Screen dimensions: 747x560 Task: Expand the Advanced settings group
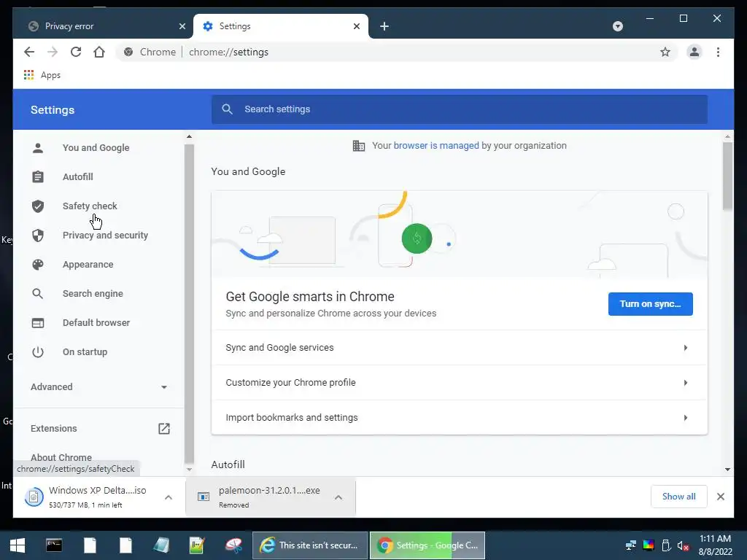tap(98, 386)
